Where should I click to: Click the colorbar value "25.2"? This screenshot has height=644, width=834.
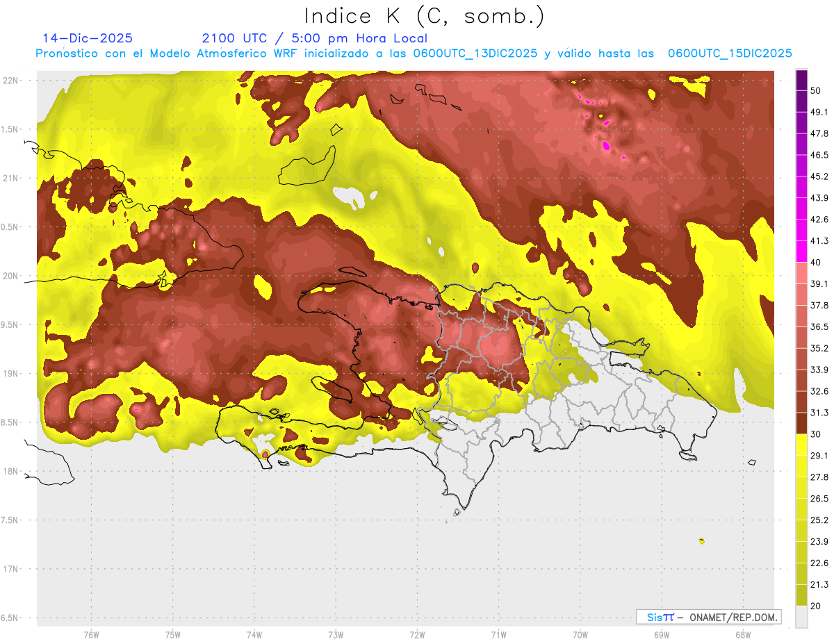point(819,520)
